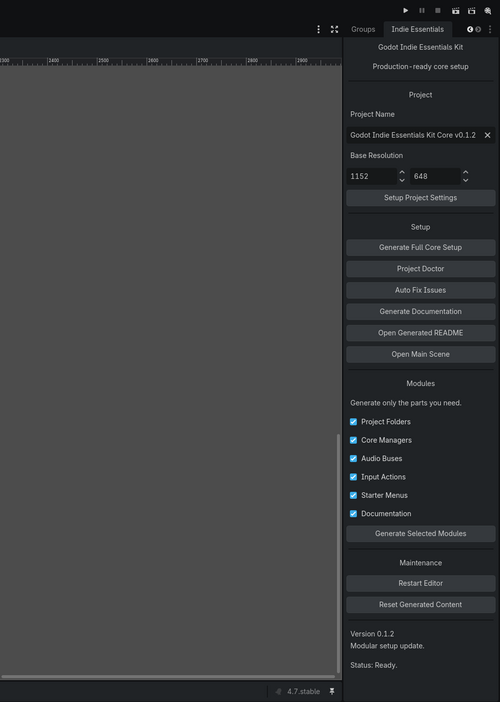Run the current scene clapperboard icon

tap(455, 10)
